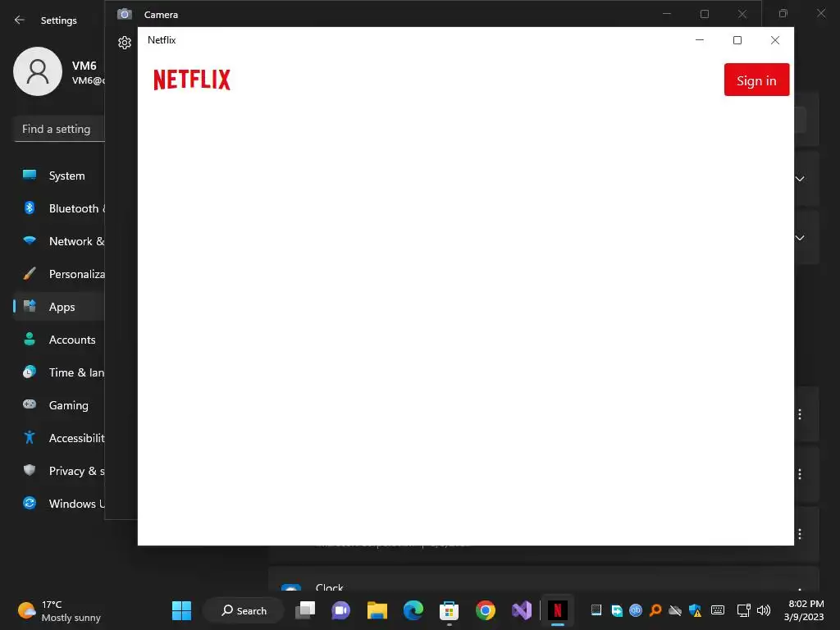Click the volume speaker tray icon
840x630 pixels.
(x=764, y=610)
